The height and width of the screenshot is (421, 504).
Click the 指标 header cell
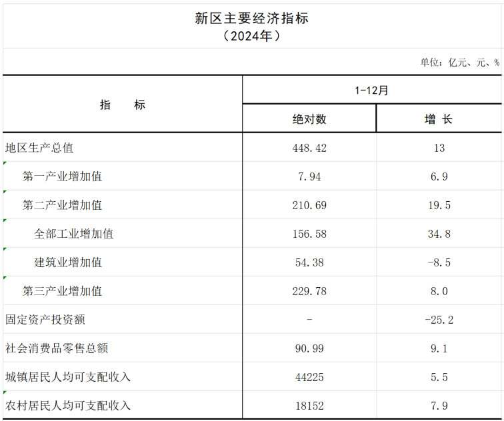point(123,105)
